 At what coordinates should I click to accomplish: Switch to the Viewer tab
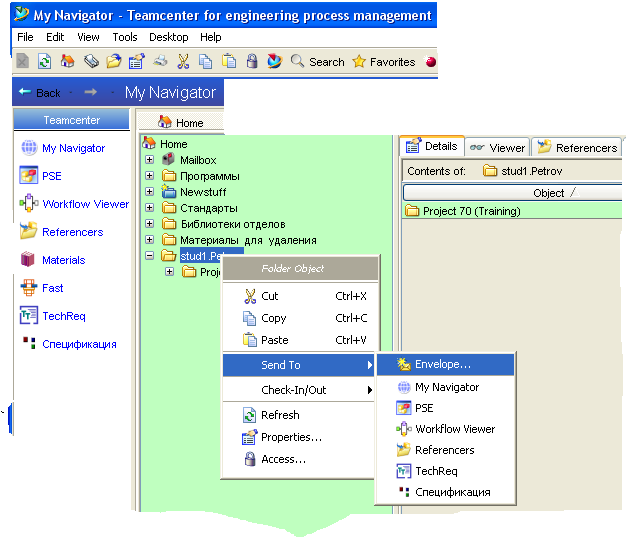(x=497, y=147)
